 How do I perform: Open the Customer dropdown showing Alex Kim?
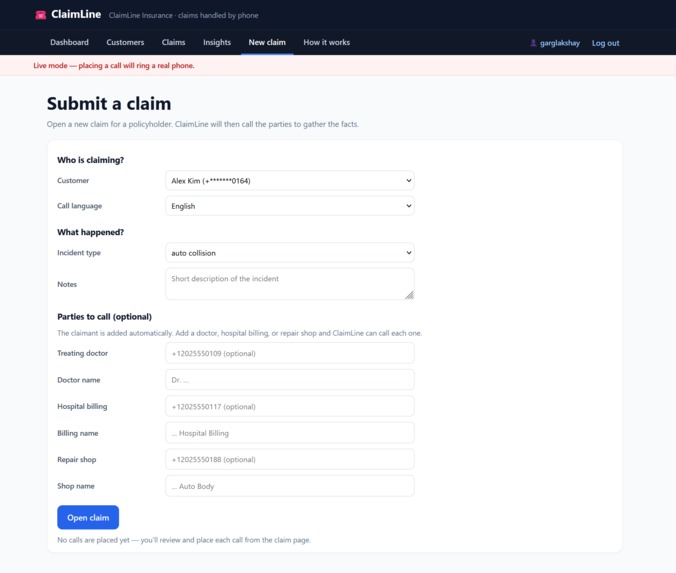(290, 181)
